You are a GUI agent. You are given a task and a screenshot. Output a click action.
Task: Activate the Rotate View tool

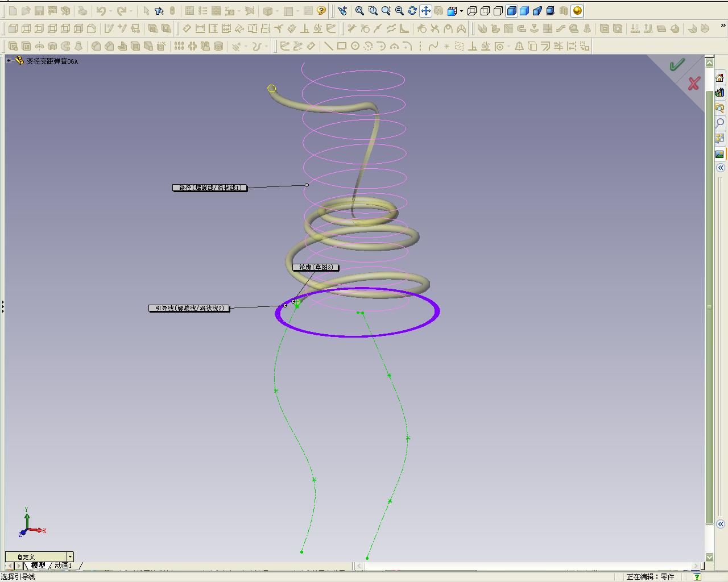point(412,11)
